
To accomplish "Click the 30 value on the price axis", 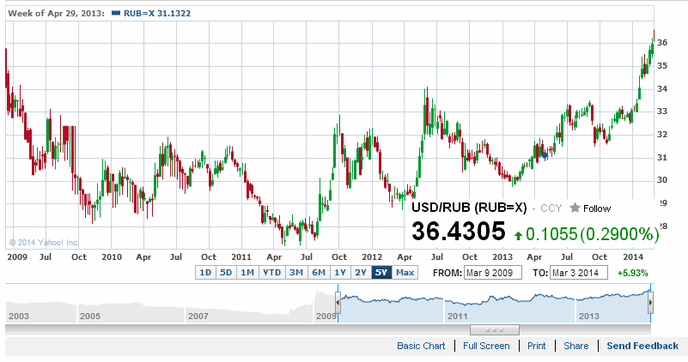I will click(662, 180).
